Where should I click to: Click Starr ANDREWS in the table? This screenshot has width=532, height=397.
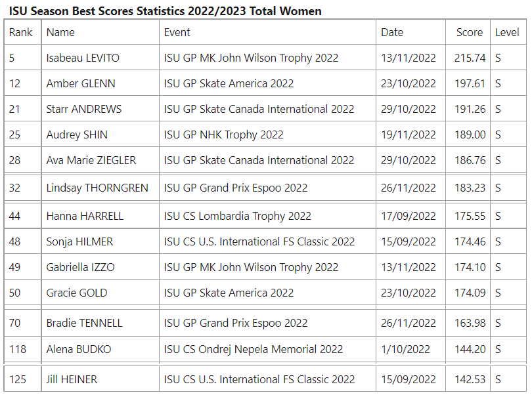84,109
